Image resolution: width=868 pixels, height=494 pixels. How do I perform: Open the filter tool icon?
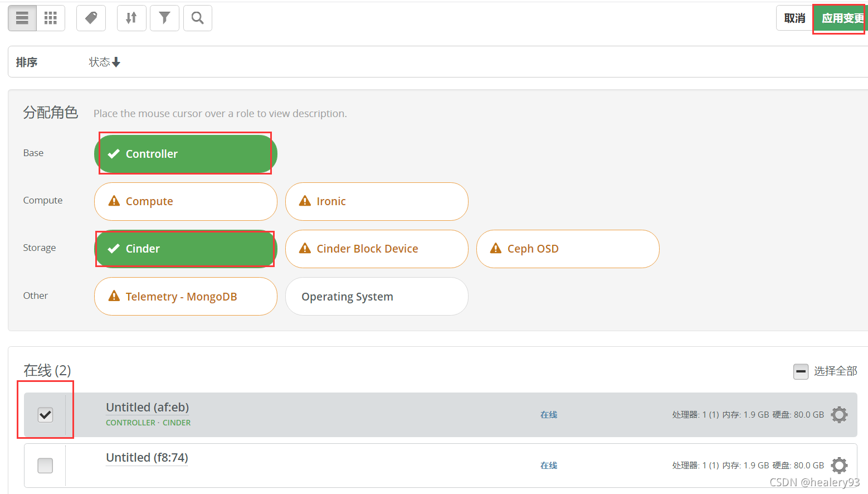(164, 18)
